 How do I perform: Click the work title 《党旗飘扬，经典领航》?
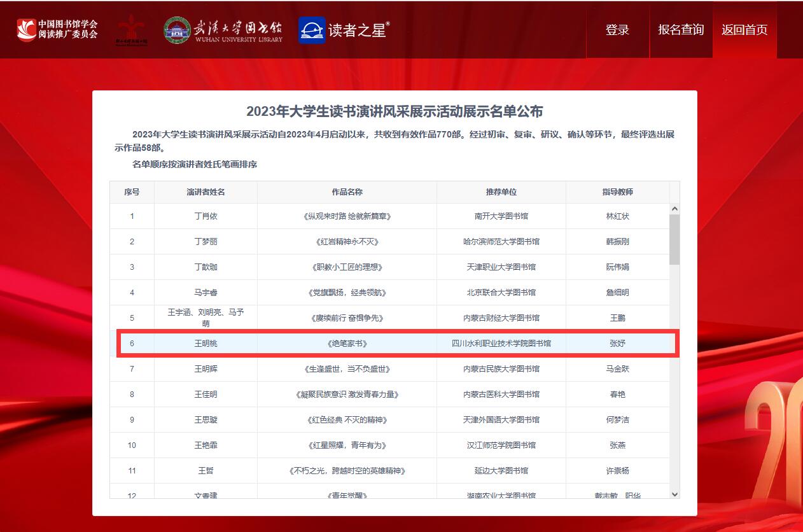(347, 293)
